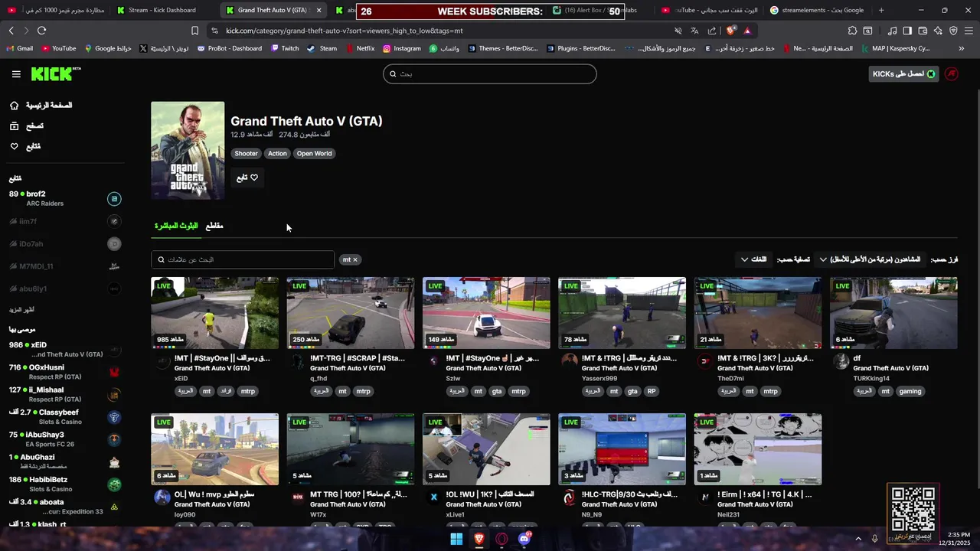The width and height of the screenshot is (980, 551).
Task: Switch to the streamelements Google search tab
Action: [816, 10]
